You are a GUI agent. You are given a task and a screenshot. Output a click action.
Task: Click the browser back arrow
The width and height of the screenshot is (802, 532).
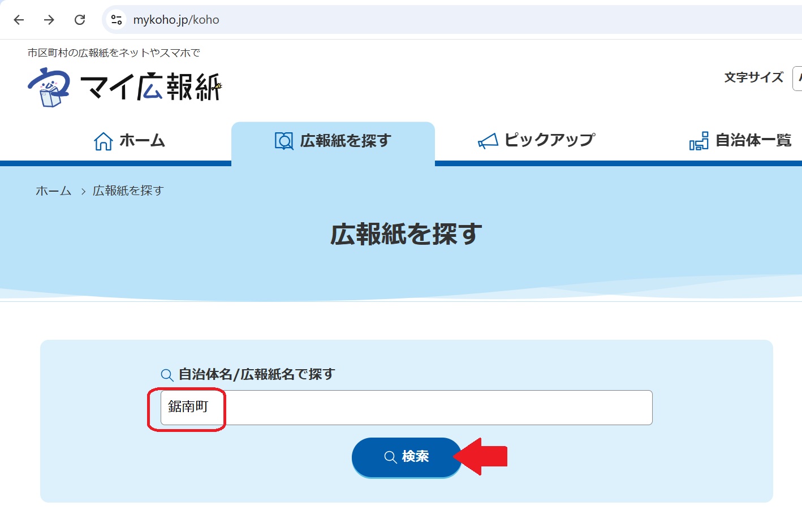[19, 20]
